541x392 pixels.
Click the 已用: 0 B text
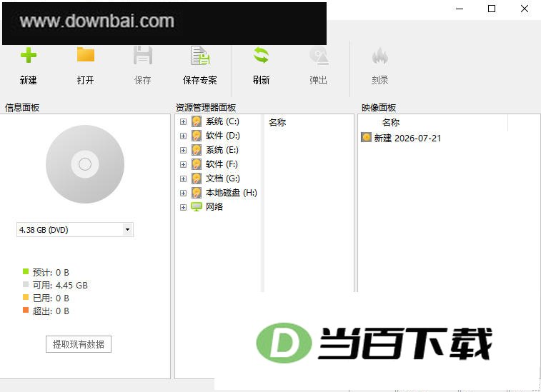tap(51, 298)
